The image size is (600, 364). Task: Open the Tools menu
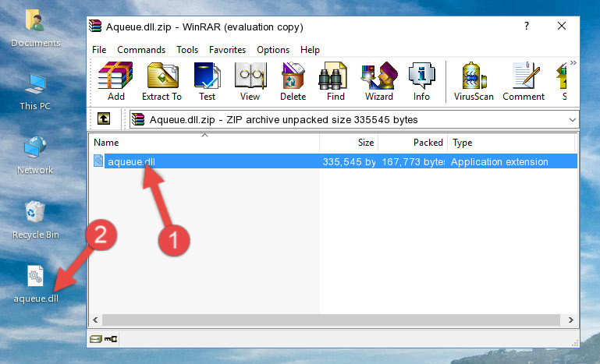coord(187,50)
